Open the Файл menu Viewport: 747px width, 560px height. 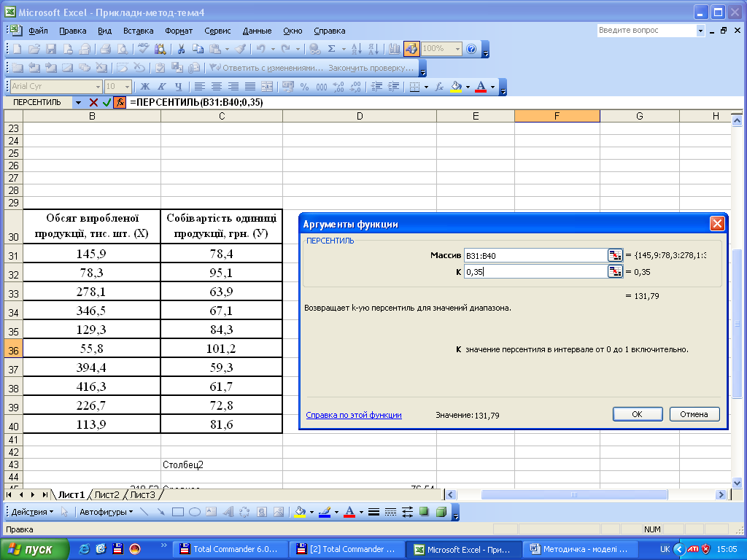38,31
